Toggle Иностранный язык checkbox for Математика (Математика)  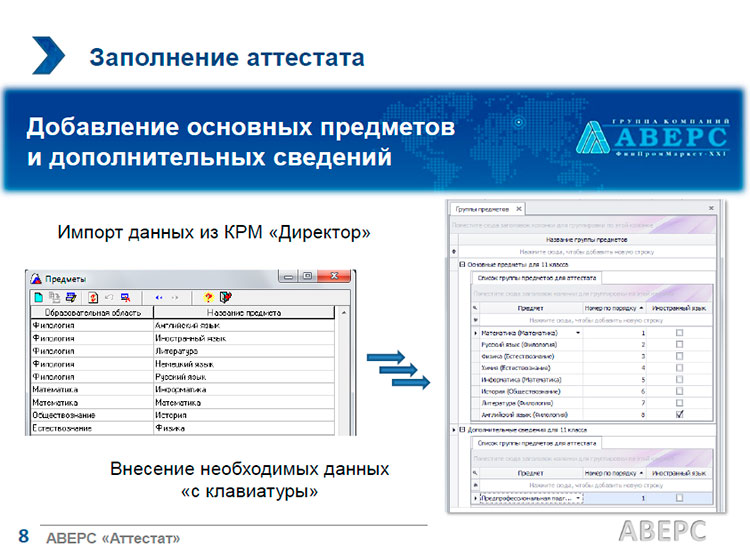click(x=679, y=333)
